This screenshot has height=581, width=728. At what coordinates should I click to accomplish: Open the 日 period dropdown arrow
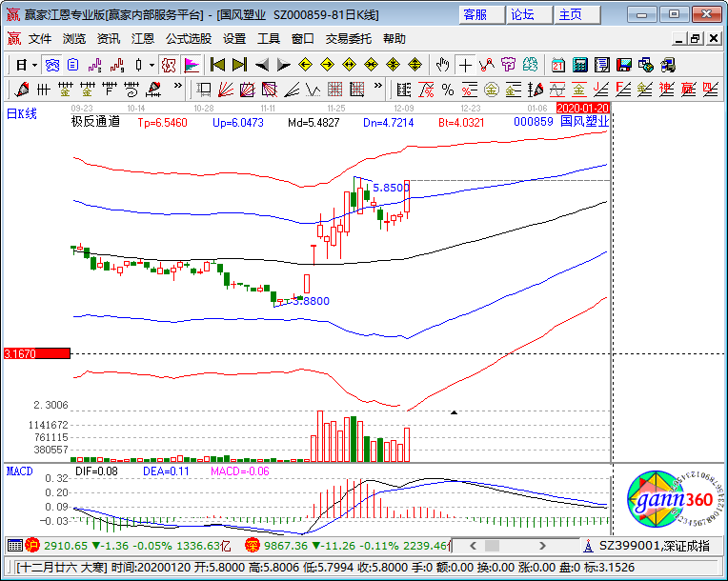pos(34,65)
